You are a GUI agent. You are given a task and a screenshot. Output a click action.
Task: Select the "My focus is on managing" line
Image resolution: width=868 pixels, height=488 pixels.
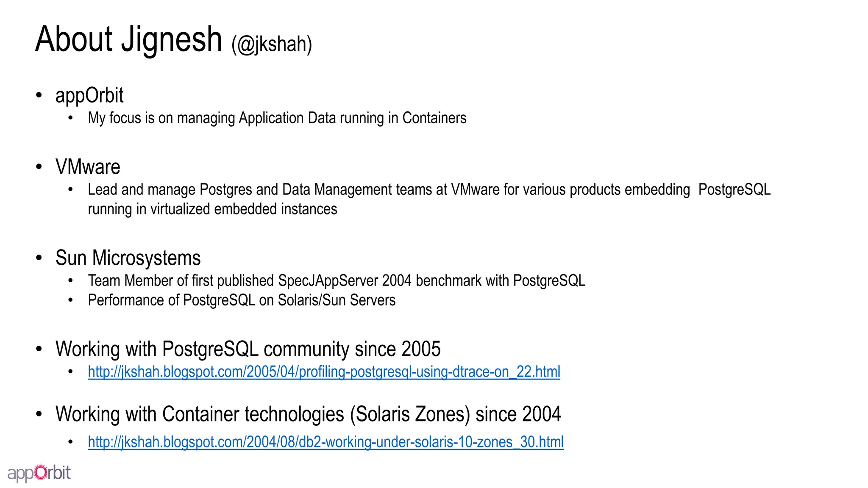(277, 118)
